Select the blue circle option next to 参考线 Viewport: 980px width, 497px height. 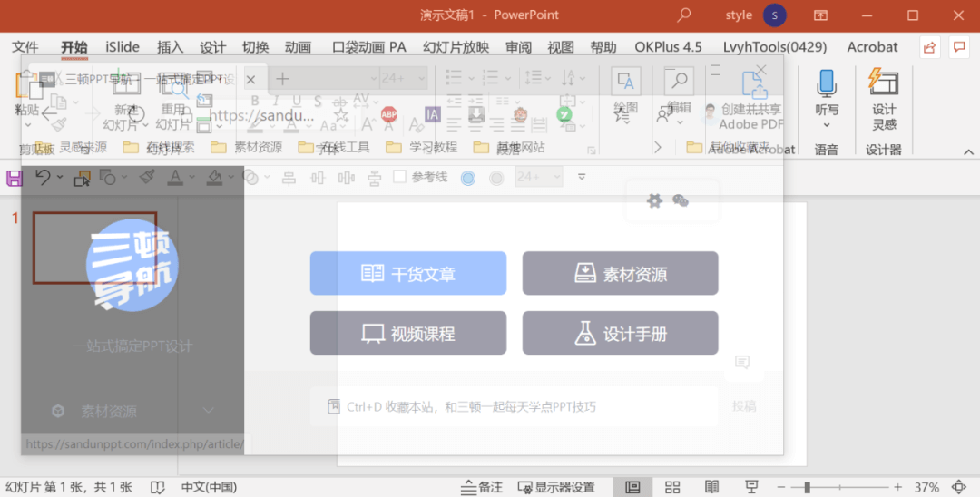coord(467,179)
